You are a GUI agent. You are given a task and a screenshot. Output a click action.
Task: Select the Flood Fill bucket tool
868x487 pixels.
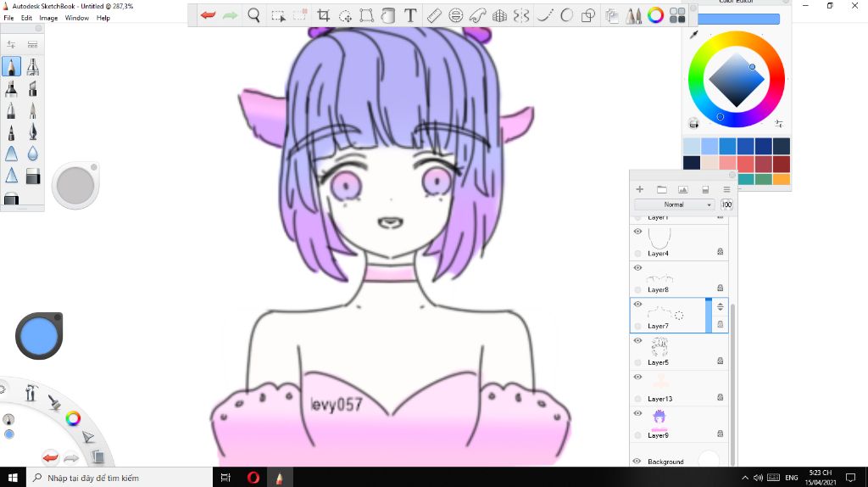click(x=388, y=15)
